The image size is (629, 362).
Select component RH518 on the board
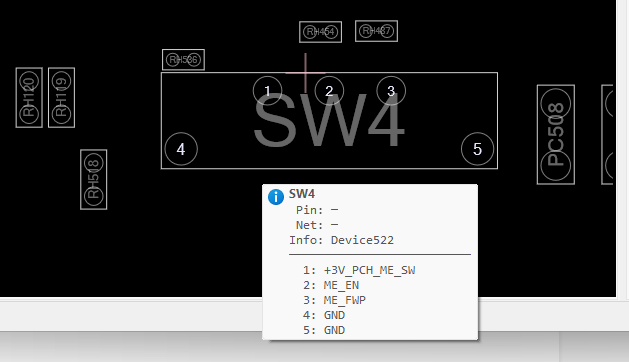pos(93,179)
